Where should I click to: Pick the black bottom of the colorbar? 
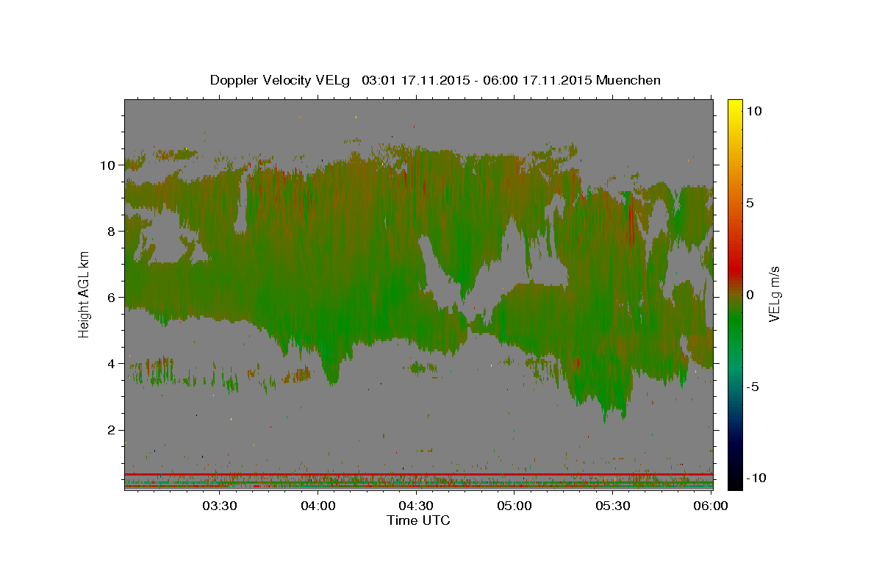[x=735, y=483]
